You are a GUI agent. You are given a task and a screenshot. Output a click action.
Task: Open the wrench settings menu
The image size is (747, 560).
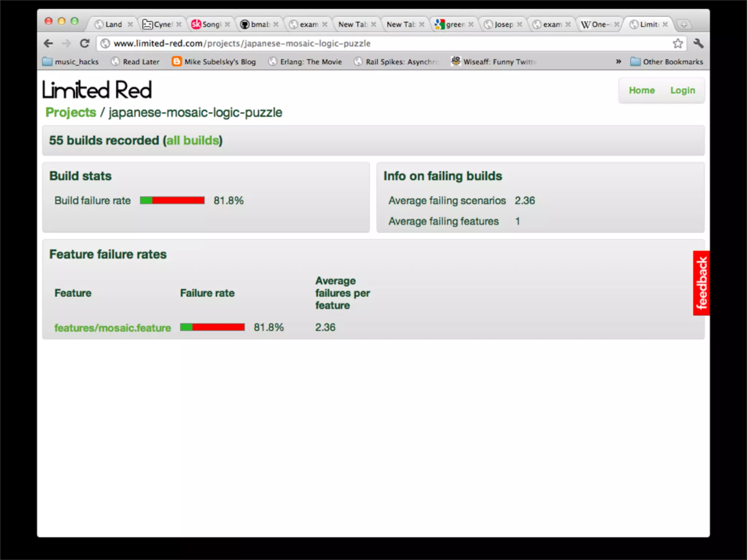pyautogui.click(x=698, y=44)
